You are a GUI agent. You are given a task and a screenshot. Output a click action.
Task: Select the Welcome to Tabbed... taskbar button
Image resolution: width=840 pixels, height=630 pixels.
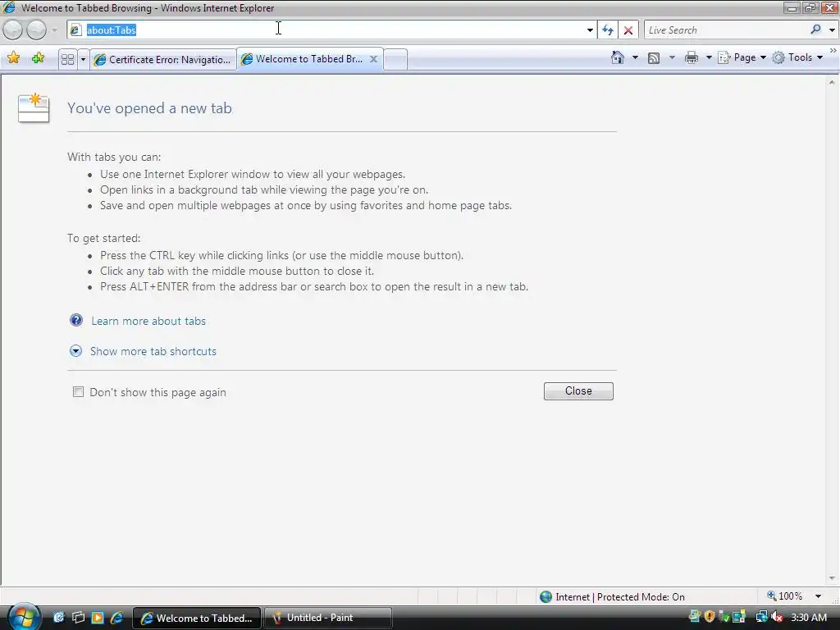pos(197,618)
